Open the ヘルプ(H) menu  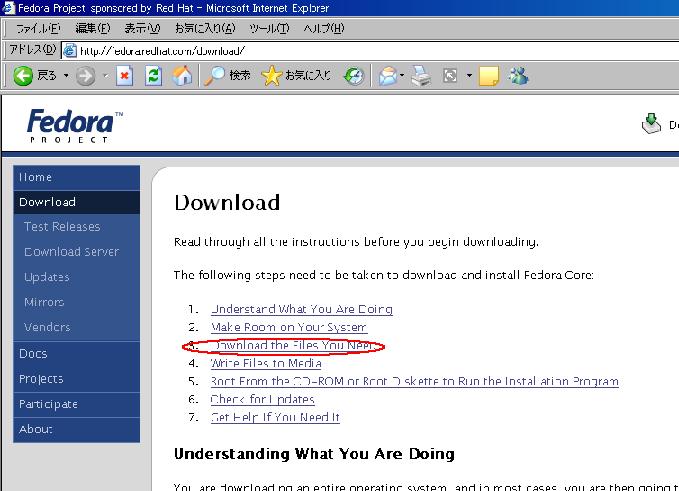tap(323, 29)
